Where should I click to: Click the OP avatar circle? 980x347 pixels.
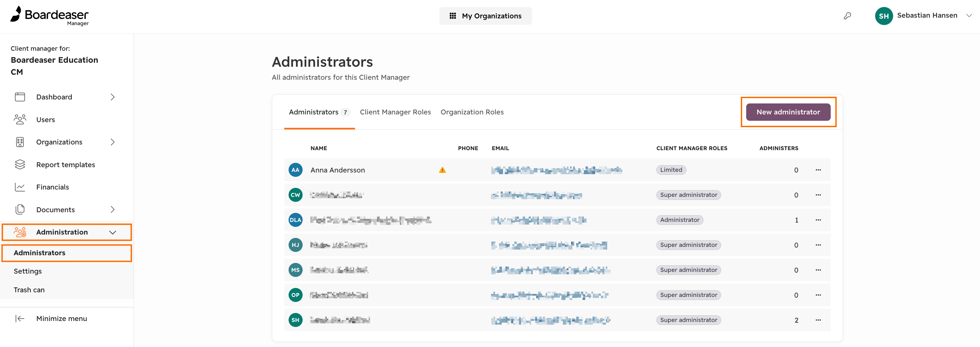295,295
